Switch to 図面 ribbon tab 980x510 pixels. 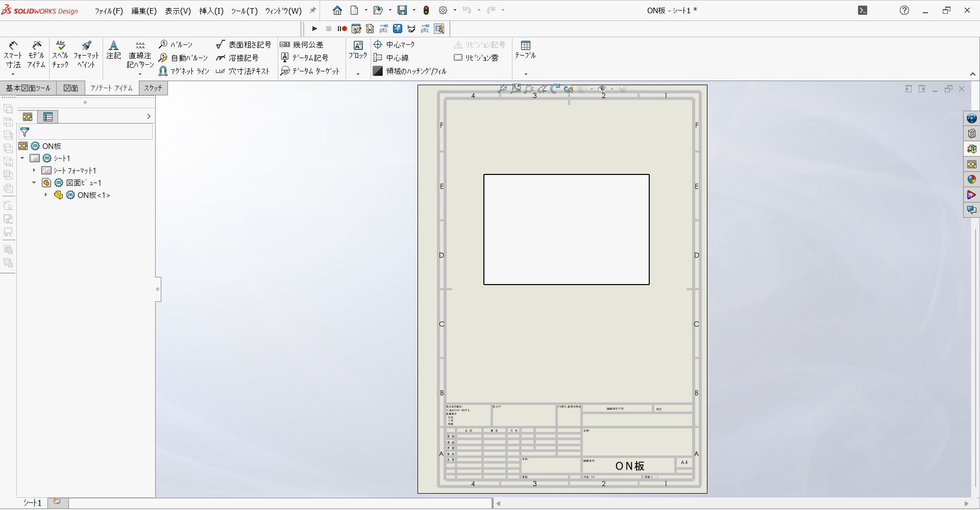[x=71, y=88]
